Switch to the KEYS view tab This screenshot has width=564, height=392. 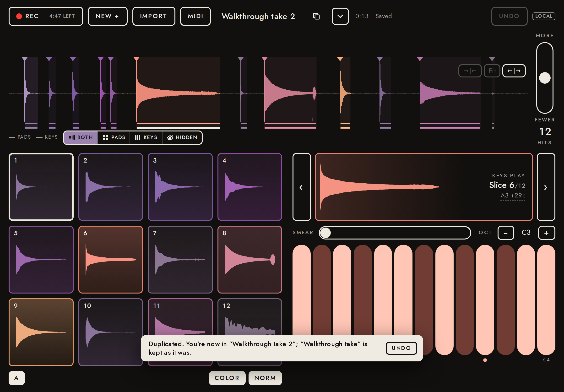click(146, 137)
